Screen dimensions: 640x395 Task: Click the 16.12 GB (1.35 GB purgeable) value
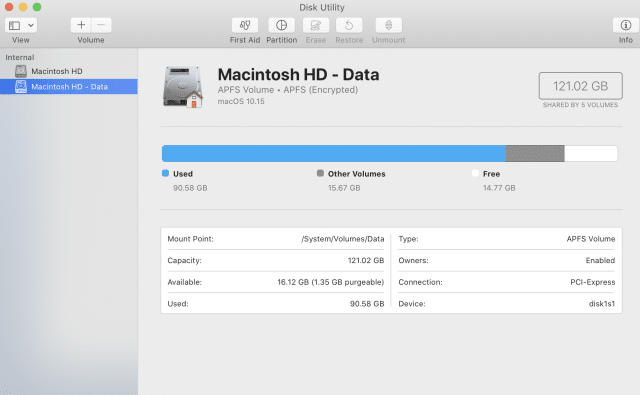(x=331, y=282)
